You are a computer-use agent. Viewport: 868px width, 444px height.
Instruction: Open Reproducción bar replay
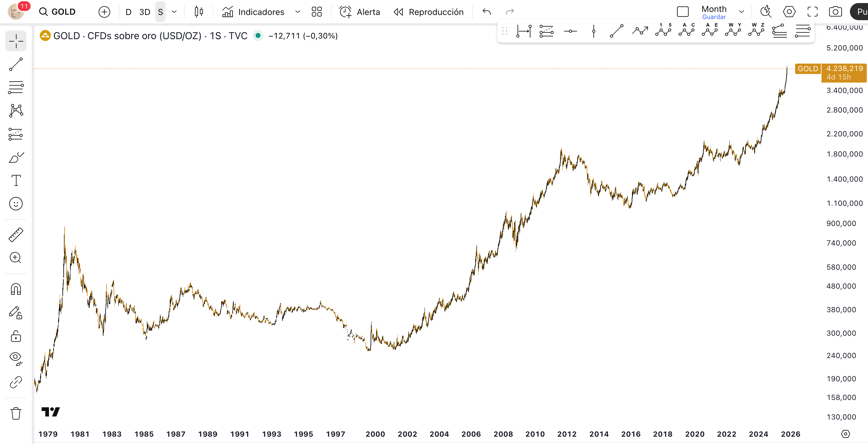coord(428,12)
